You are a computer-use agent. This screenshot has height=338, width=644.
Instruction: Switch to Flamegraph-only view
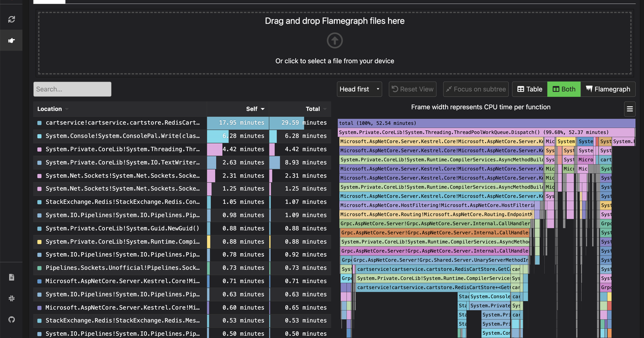pyautogui.click(x=608, y=89)
